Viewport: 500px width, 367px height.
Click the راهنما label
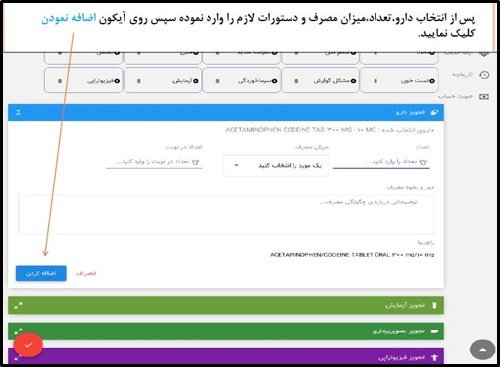pos(426,242)
